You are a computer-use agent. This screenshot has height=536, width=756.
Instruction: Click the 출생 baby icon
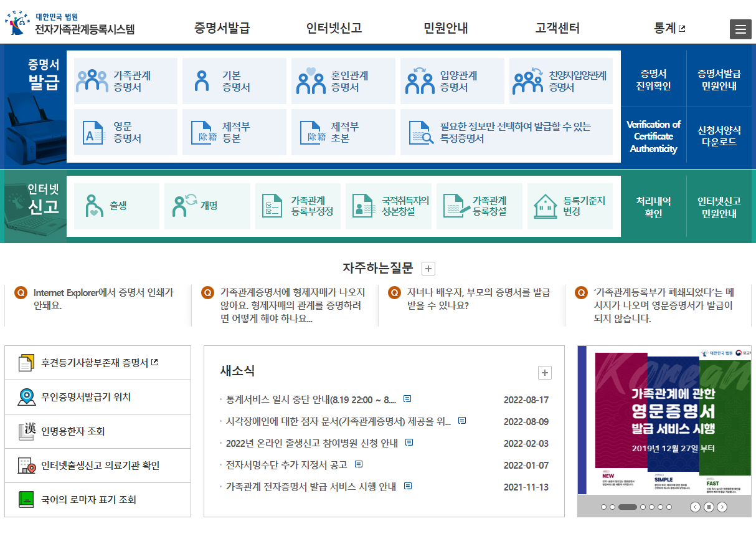[x=93, y=206]
